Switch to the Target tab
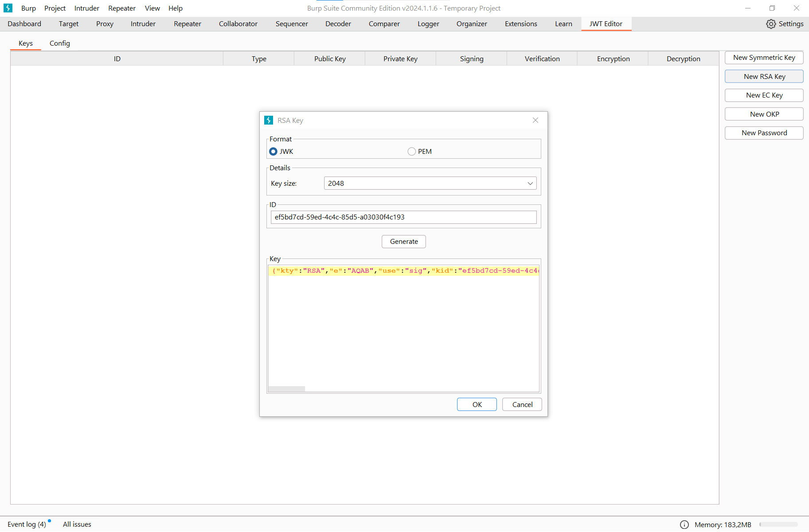Image resolution: width=809 pixels, height=532 pixels. 69,24
